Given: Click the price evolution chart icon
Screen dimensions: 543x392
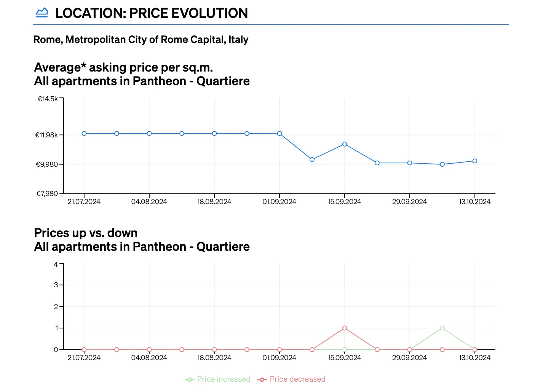Looking at the screenshot, I should [x=42, y=13].
